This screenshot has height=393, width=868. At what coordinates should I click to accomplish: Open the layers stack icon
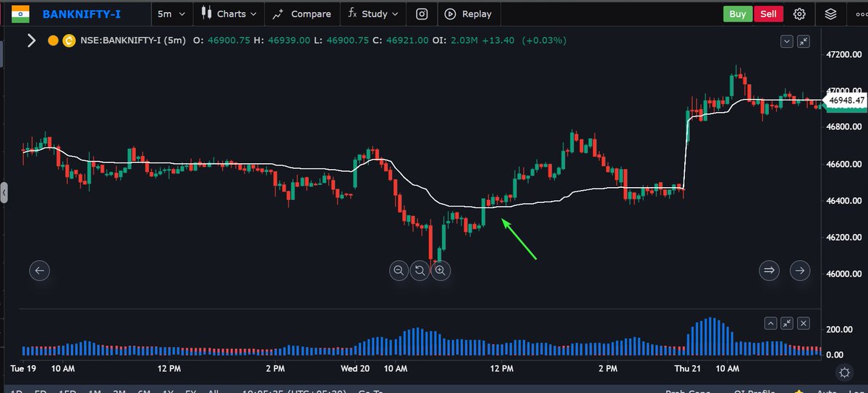[x=830, y=14]
